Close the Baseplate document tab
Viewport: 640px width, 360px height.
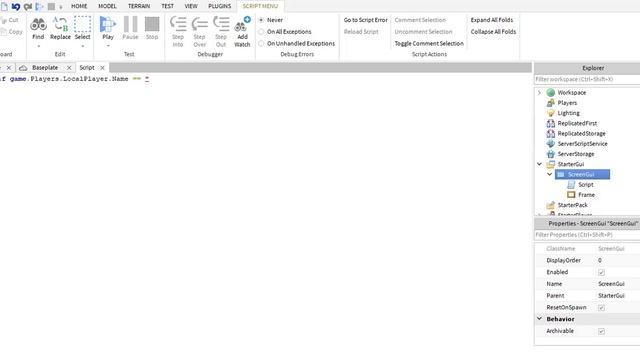click(69, 68)
